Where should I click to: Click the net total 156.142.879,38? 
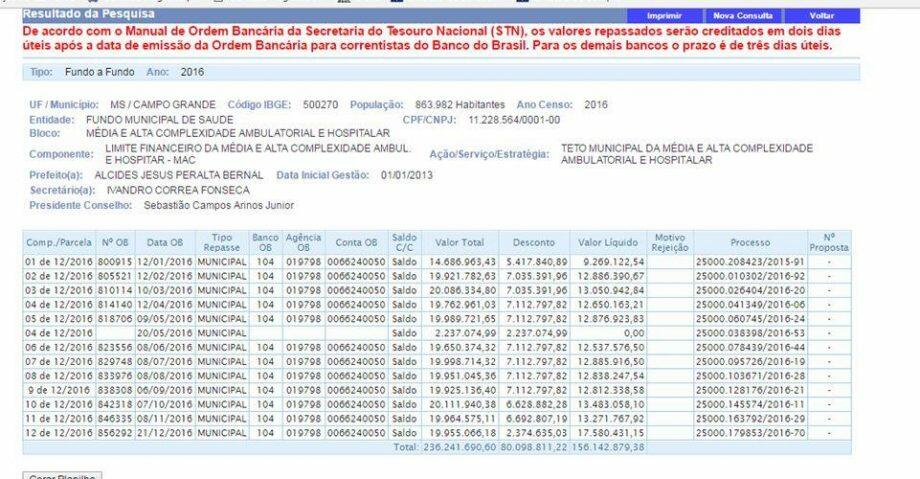click(608, 447)
